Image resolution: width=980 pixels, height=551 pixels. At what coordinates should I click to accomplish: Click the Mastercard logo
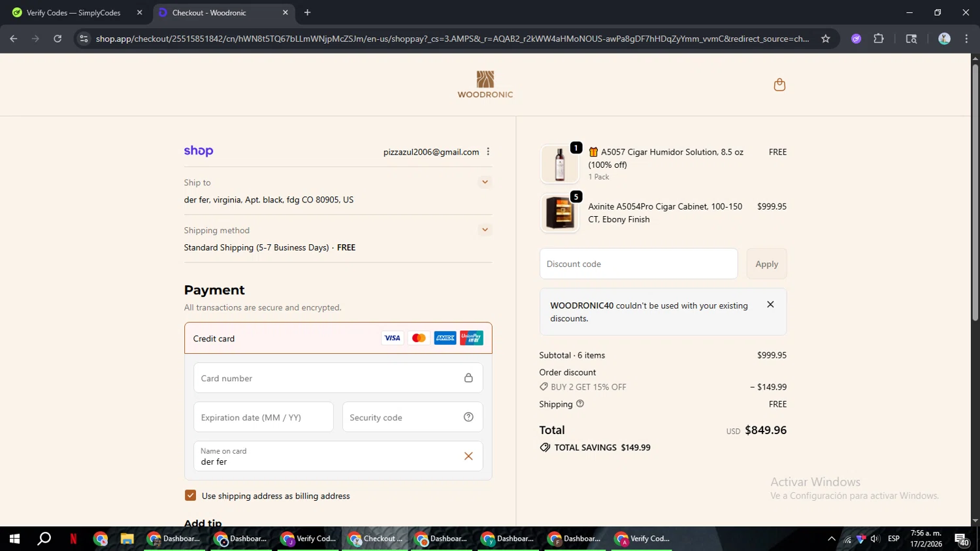pyautogui.click(x=419, y=338)
